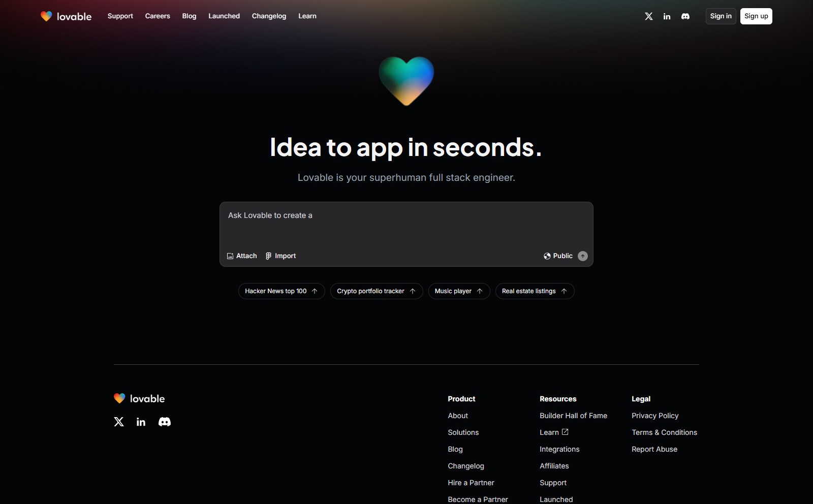Image resolution: width=813 pixels, height=504 pixels.
Task: Open the footer LinkedIn icon
Action: coord(141,422)
